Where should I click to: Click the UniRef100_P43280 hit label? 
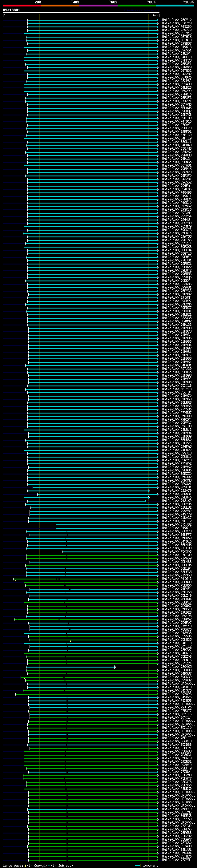point(177,26)
